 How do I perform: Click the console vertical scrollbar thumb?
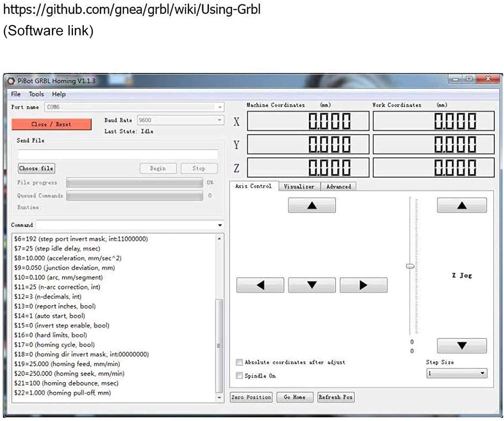tap(219, 346)
